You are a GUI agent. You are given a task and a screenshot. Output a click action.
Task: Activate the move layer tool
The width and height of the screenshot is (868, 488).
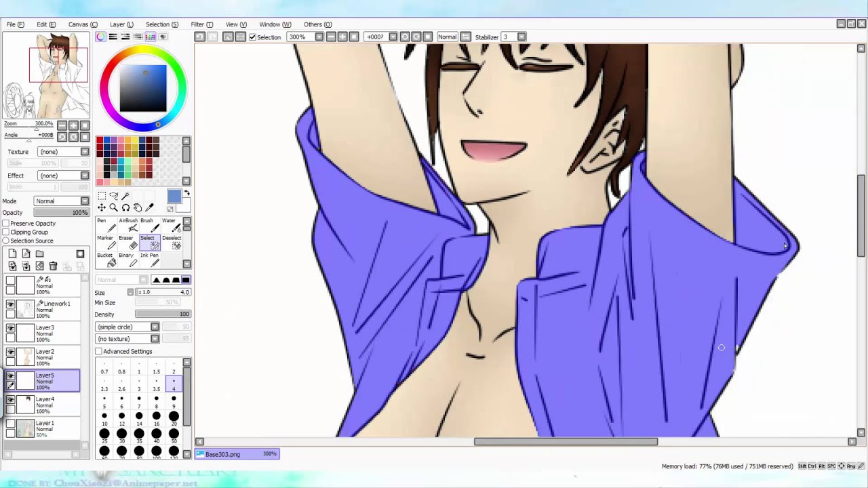(x=101, y=208)
